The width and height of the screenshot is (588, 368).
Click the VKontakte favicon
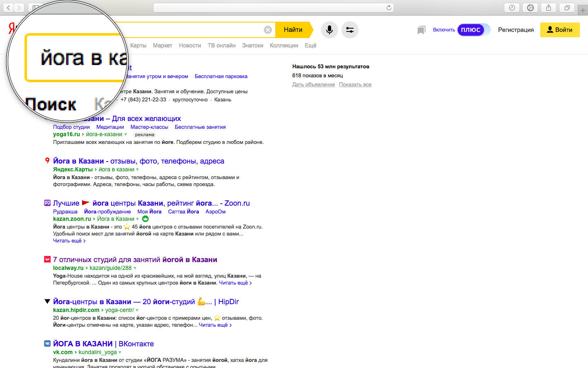click(x=47, y=343)
